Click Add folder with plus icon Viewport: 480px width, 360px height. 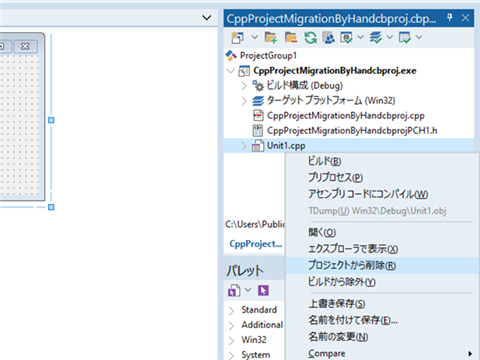[271, 37]
